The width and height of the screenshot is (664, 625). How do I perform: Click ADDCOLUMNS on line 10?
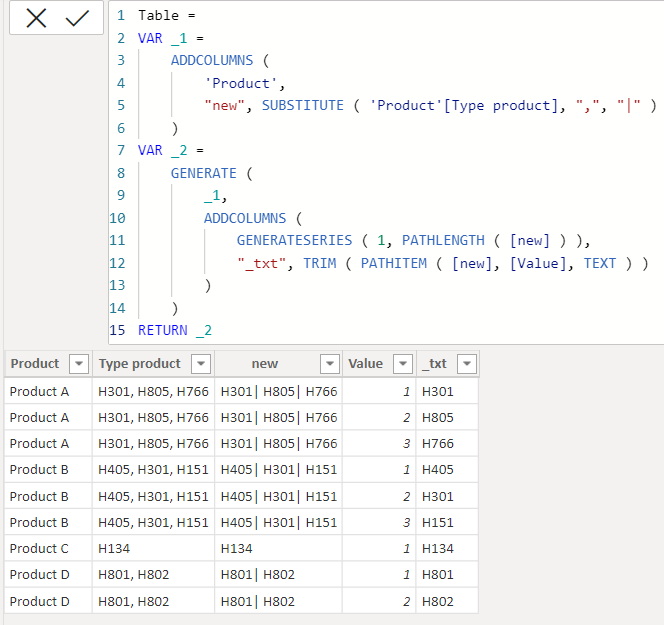[x=245, y=218]
